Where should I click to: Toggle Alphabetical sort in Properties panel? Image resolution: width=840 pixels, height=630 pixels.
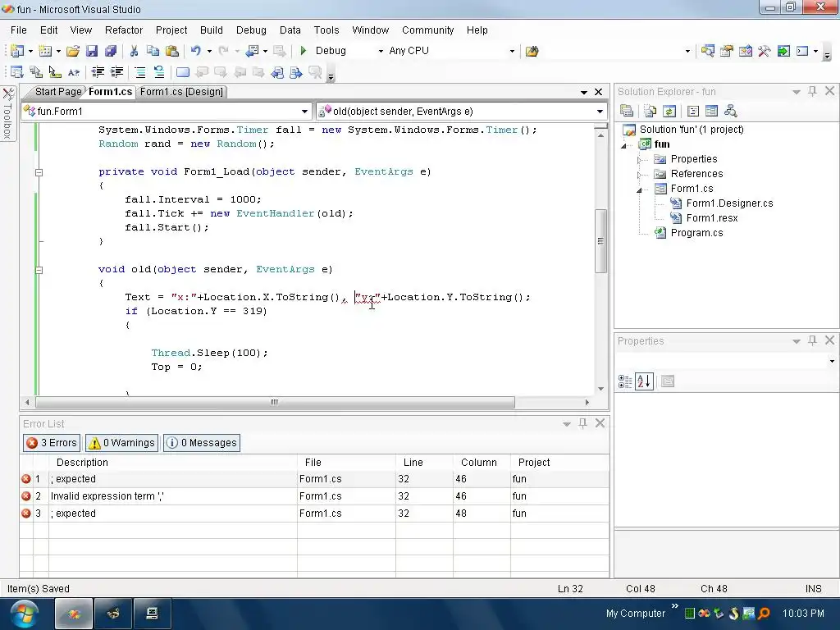point(644,381)
